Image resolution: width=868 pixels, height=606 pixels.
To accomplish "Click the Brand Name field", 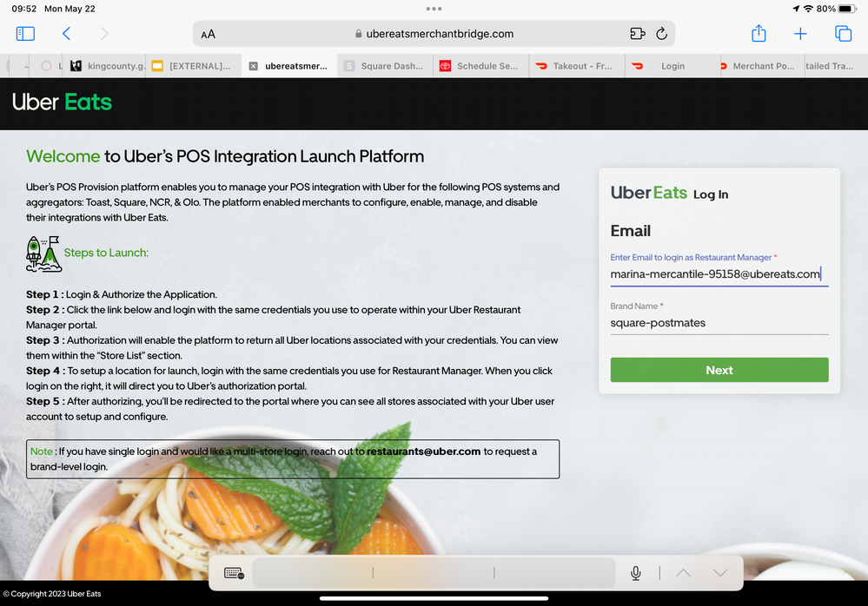I will click(719, 323).
